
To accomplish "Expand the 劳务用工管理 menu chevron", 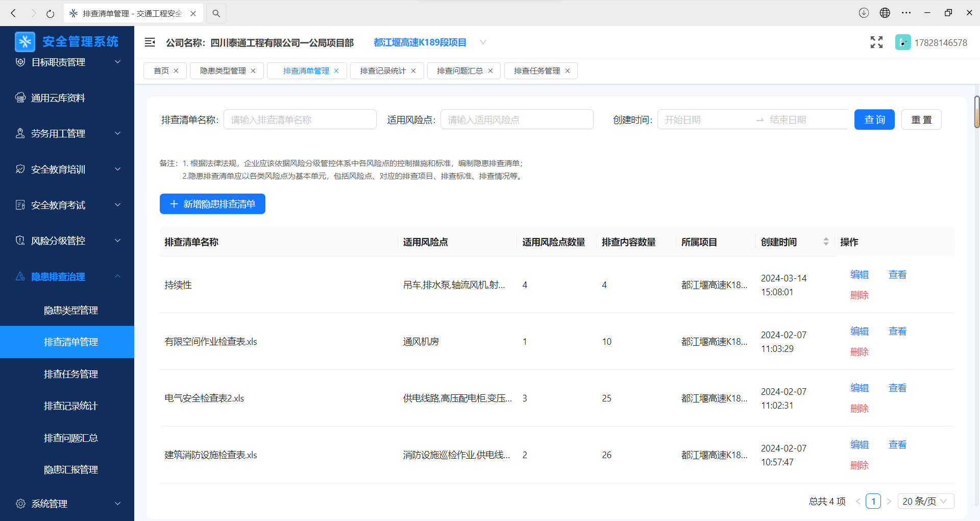I will [118, 133].
